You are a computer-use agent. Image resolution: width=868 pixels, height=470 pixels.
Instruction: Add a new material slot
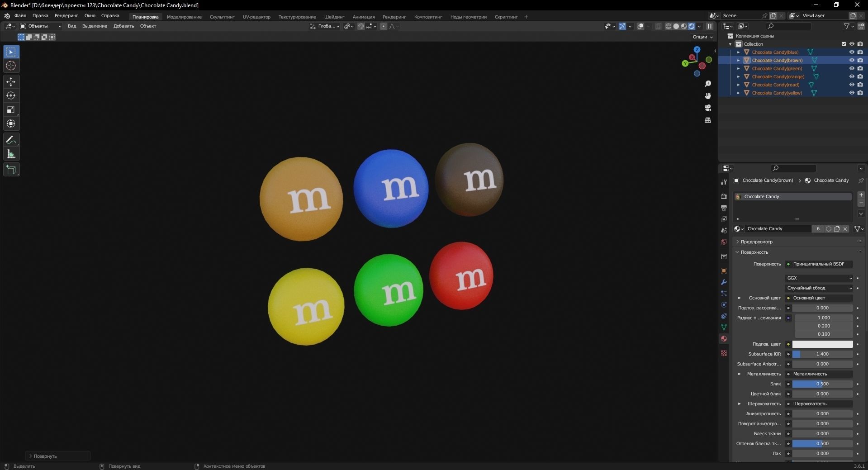pos(861,195)
